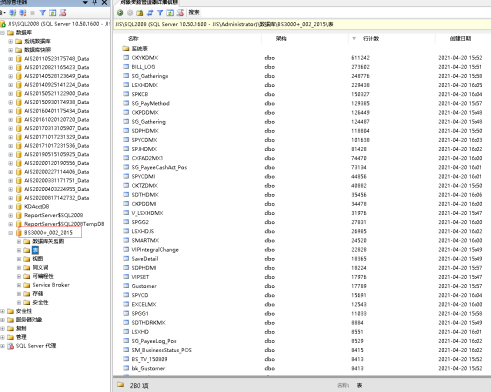The width and height of the screenshot is (491, 392).
Task: Expand the top-level 安全性 (Security) folder
Action: [2, 311]
